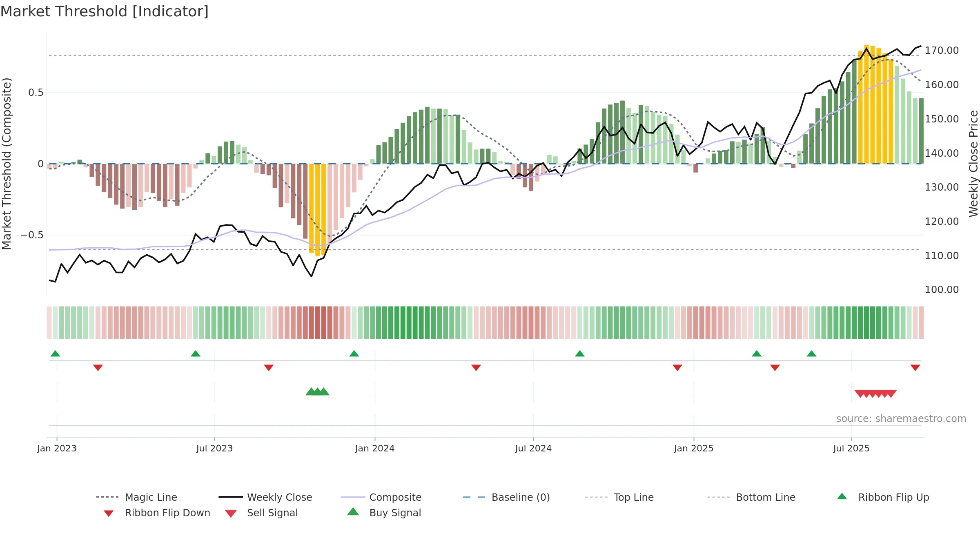980x551 pixels.
Task: Select the red flip-down triangle in December 2024
Action: 677,368
